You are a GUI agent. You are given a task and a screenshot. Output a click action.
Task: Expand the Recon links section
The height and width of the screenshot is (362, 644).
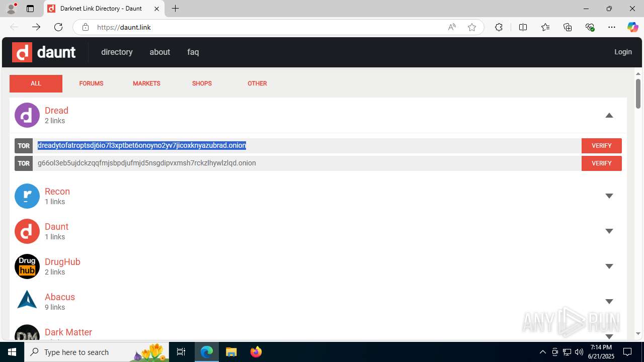(x=609, y=196)
